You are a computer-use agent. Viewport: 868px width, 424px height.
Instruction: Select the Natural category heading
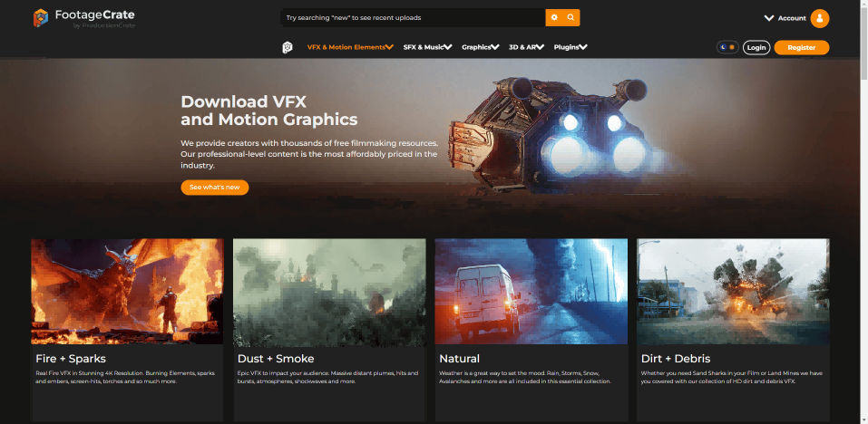pos(459,359)
